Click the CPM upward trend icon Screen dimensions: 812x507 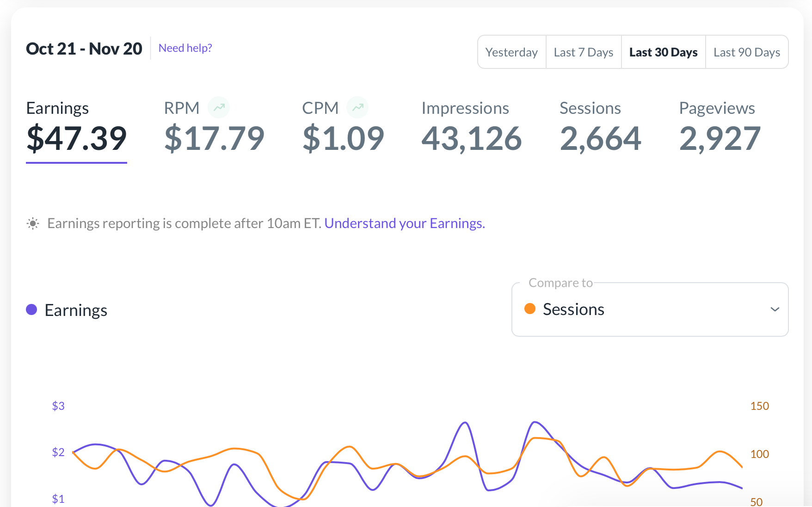357,107
